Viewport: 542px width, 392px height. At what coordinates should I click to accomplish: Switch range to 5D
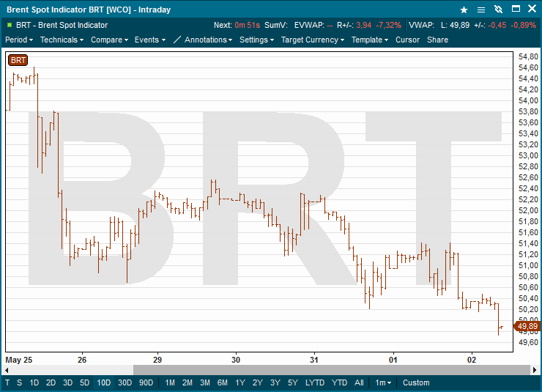point(85,382)
